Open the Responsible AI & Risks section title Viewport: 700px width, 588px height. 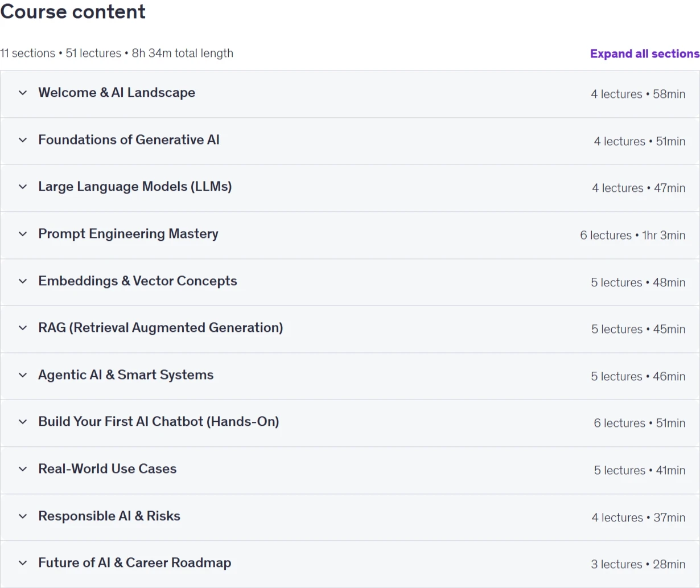109,516
